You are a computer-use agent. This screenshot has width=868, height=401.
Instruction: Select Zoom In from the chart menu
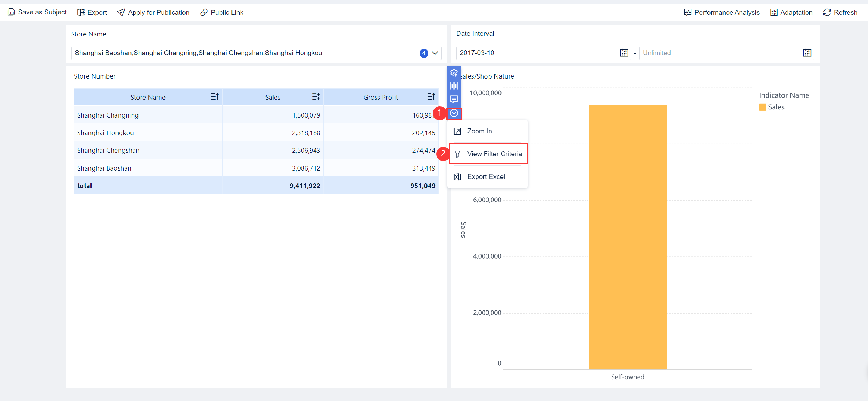click(x=479, y=131)
